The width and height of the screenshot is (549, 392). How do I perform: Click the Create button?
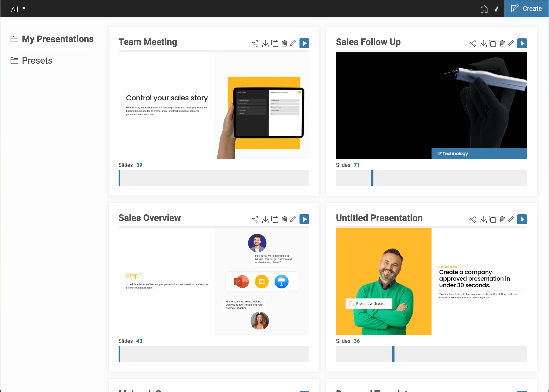tap(526, 8)
